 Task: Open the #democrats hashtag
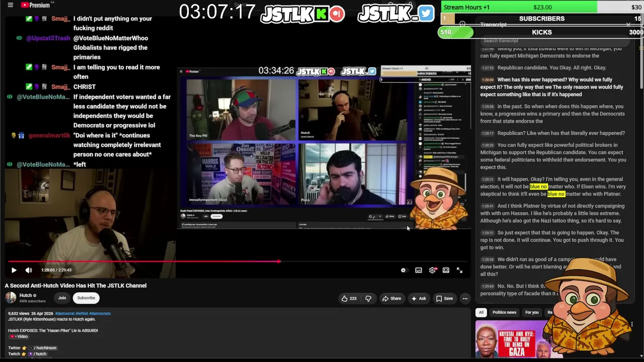coord(100,313)
